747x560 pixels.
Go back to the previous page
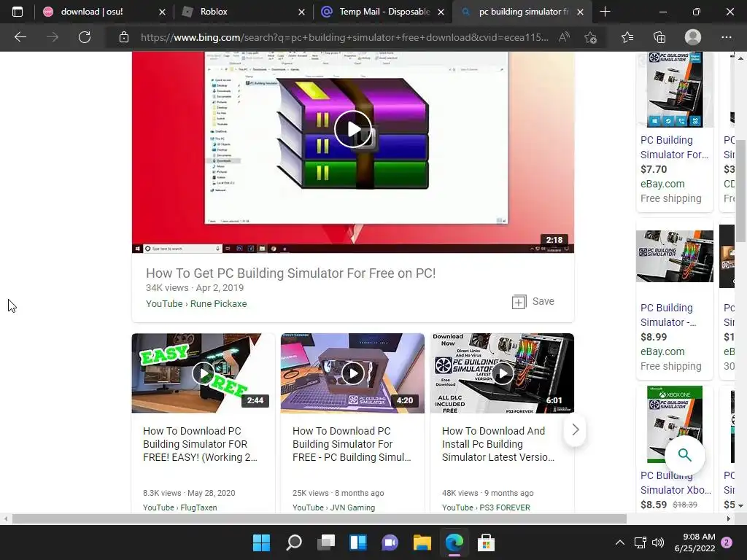[20, 37]
